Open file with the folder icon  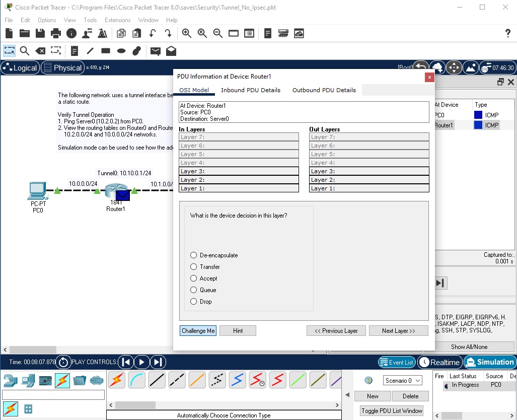pos(24,33)
